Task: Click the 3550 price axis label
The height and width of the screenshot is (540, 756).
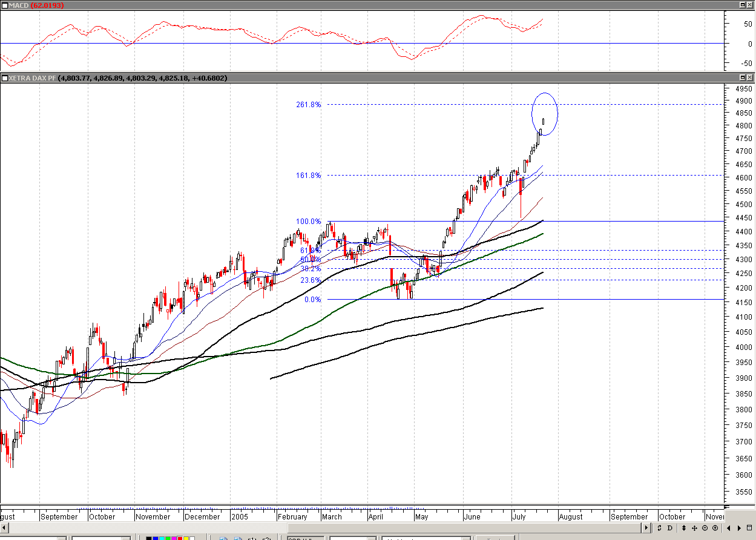Action: pos(744,493)
